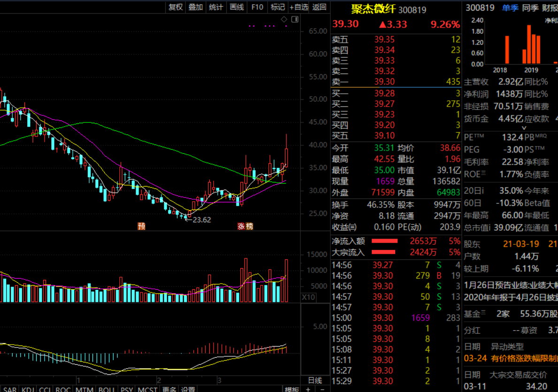This screenshot has width=558, height=392.
Task: Switch to 同季 financial view
Action: (x=530, y=8)
